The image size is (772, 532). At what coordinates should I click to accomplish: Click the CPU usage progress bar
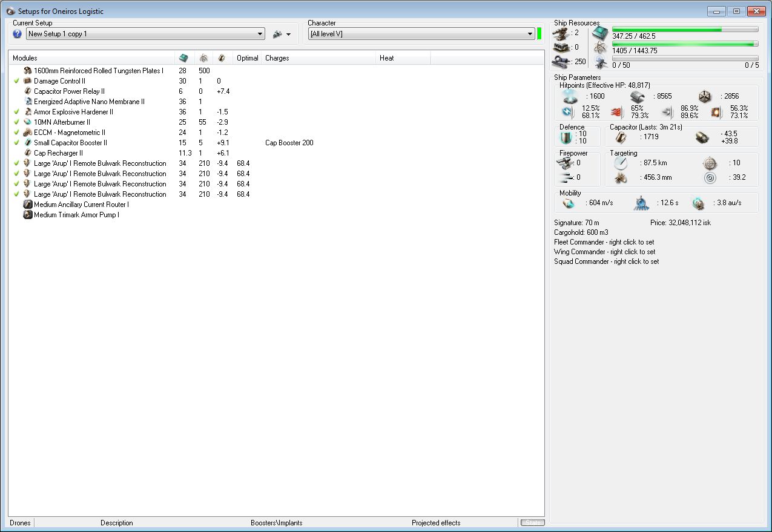(685, 29)
